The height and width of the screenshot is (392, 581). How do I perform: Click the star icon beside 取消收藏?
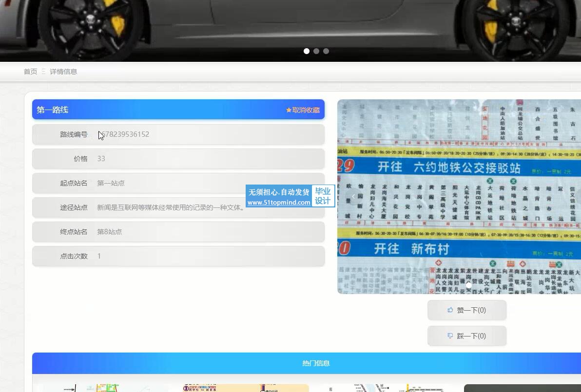pos(289,110)
